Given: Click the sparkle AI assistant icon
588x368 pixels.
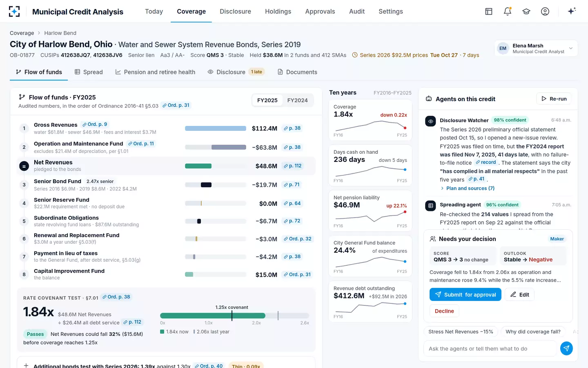Looking at the screenshot, I should click(x=572, y=11).
